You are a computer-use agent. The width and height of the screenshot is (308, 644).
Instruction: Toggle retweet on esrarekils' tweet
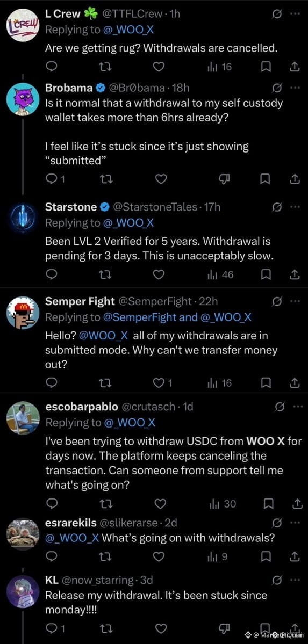pos(105,556)
